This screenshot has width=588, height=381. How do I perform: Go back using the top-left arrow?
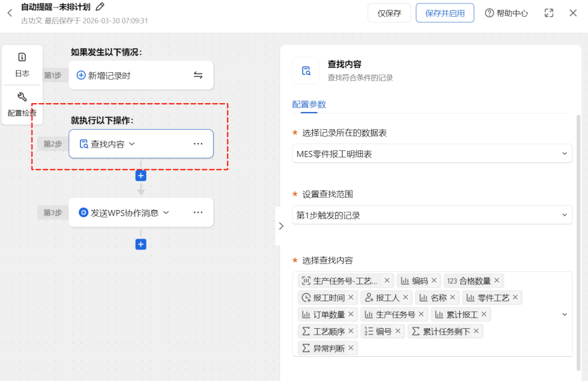(x=10, y=13)
